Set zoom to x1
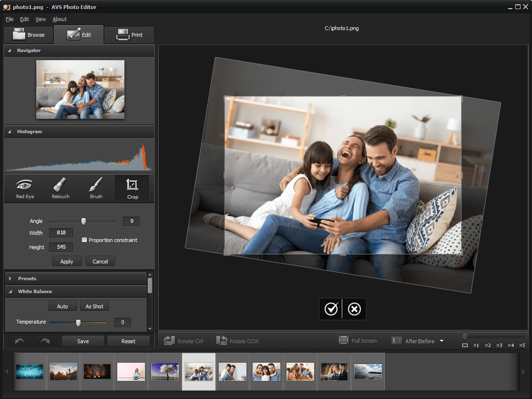This screenshot has width=532, height=399. click(476, 346)
